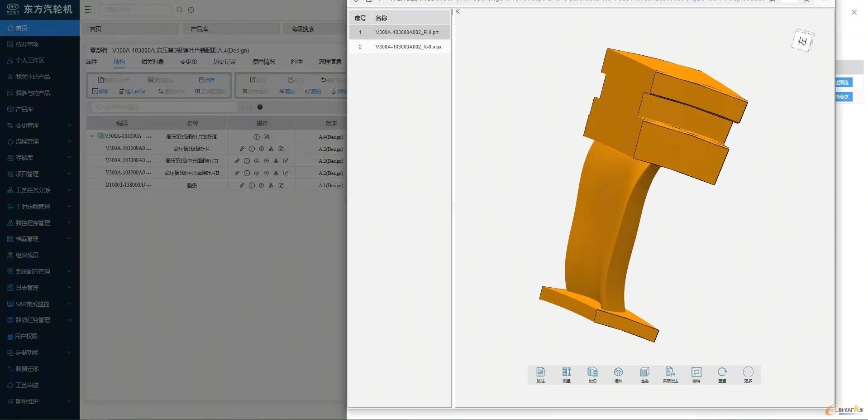
Task: Click structure tree icon in 高压第3级静叶片 row
Action: pos(271,149)
